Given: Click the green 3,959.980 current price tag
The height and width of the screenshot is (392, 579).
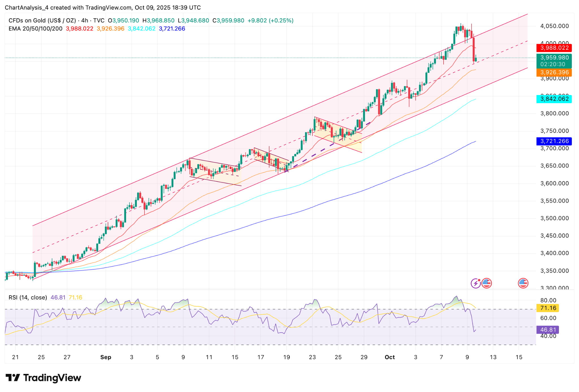Looking at the screenshot, I should tap(554, 57).
